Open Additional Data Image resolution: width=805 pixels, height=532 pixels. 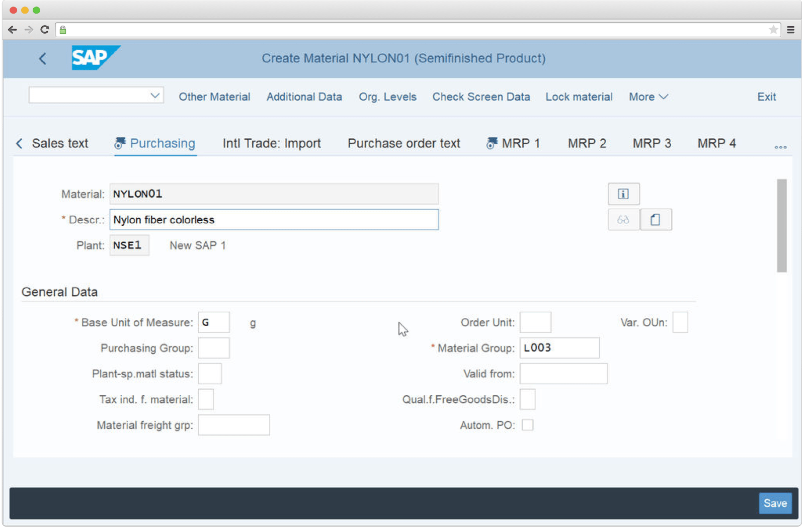click(304, 97)
